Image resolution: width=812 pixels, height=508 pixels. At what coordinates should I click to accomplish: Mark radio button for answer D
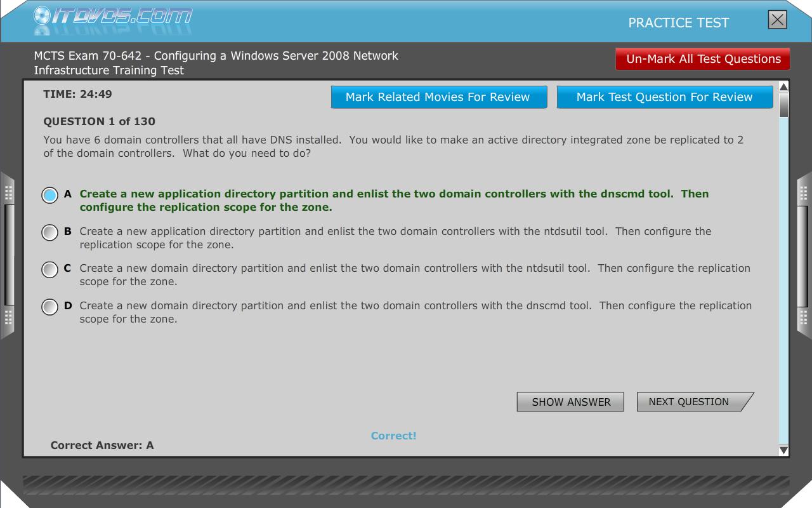pyautogui.click(x=50, y=307)
